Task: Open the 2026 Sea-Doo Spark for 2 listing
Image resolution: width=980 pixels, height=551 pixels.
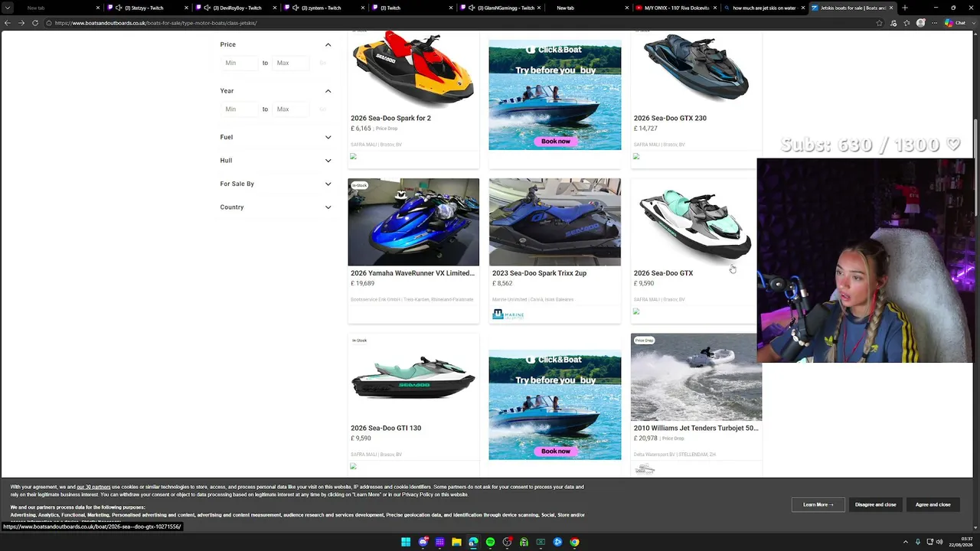Action: (x=390, y=118)
